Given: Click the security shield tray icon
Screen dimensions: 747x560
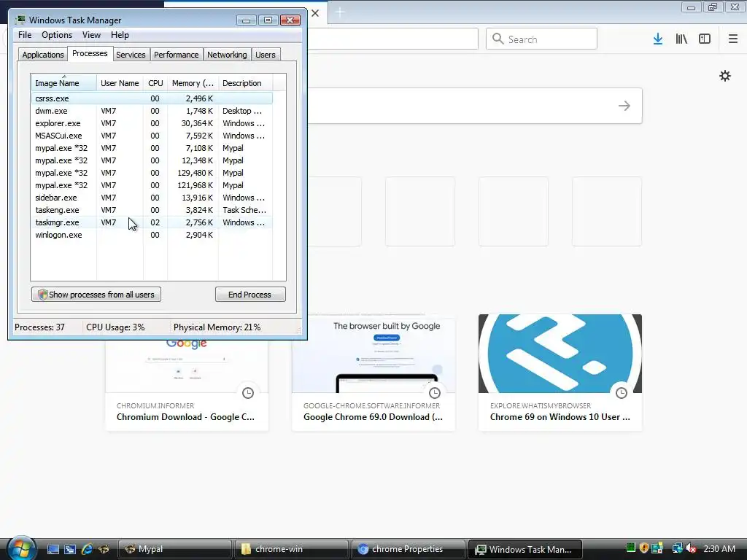Looking at the screenshot, I should click(643, 548).
